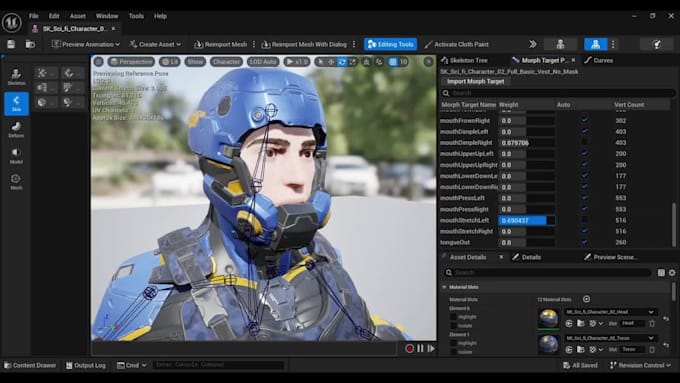Image resolution: width=680 pixels, height=383 pixels.
Task: Open the Preview Animation dropdown
Action: click(x=85, y=44)
